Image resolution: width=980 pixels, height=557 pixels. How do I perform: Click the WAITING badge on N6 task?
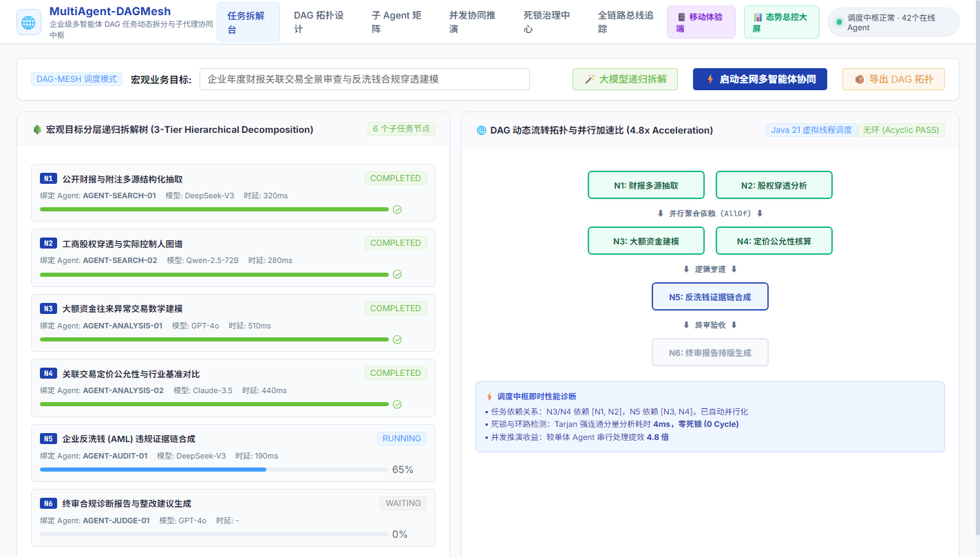tap(403, 503)
